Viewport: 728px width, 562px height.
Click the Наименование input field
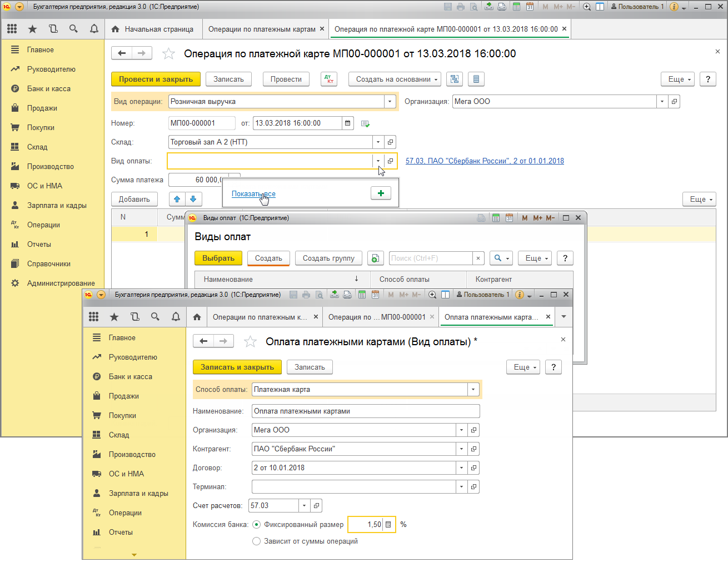[366, 411]
